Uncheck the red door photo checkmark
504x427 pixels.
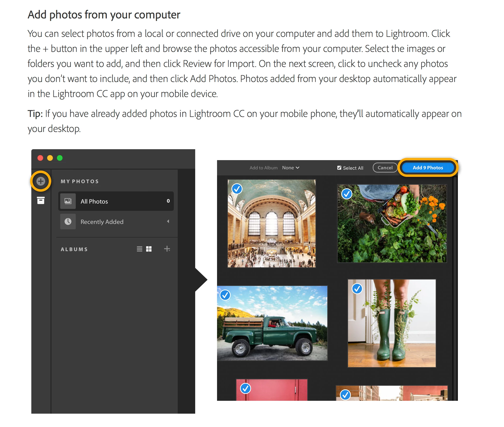pyautogui.click(x=245, y=389)
